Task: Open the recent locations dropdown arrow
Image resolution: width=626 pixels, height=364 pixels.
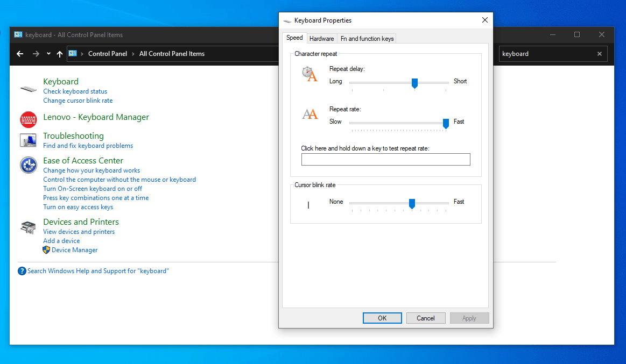Action: [x=48, y=54]
